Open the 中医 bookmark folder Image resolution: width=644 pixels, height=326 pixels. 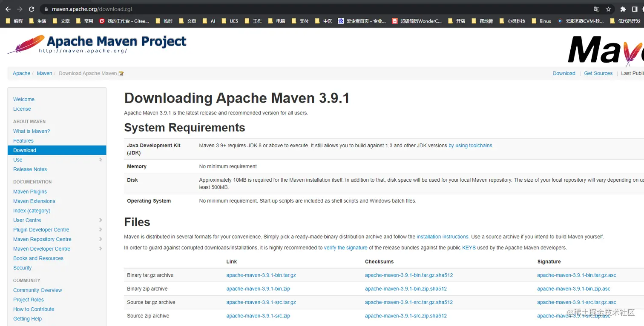point(324,21)
